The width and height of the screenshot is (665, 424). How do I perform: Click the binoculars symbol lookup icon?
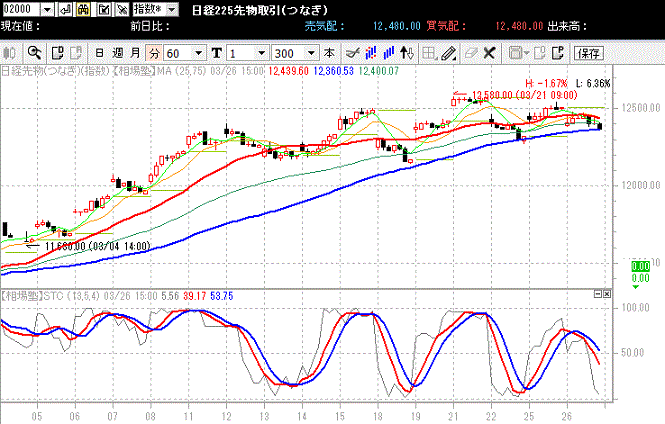click(84, 9)
